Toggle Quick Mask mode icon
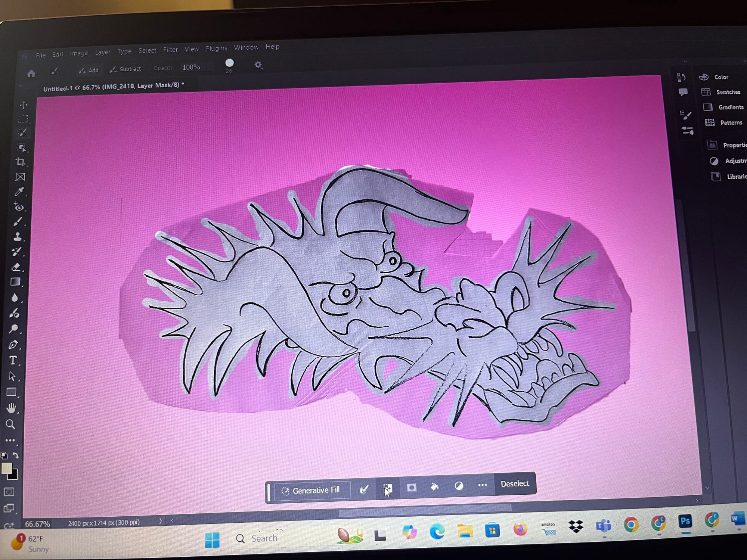The width and height of the screenshot is (747, 560). tap(9, 492)
